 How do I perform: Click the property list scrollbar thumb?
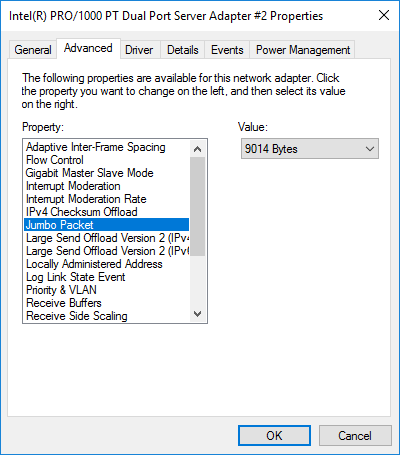(197, 206)
